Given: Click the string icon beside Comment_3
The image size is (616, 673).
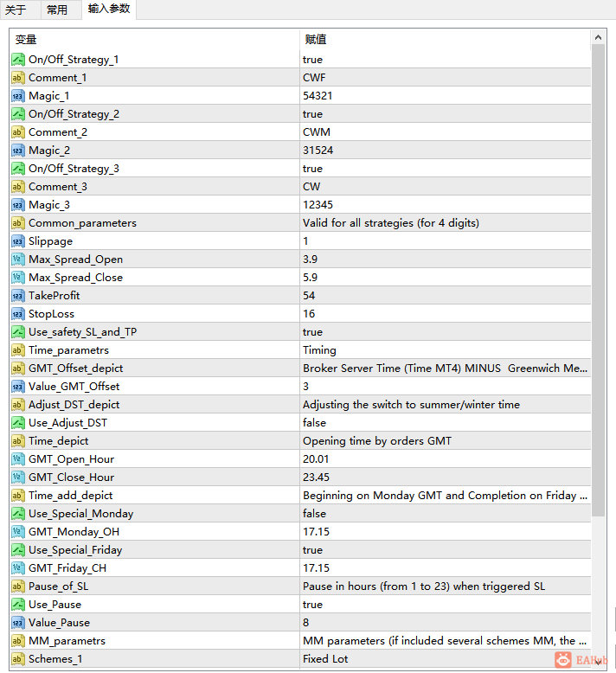Looking at the screenshot, I should pos(18,187).
